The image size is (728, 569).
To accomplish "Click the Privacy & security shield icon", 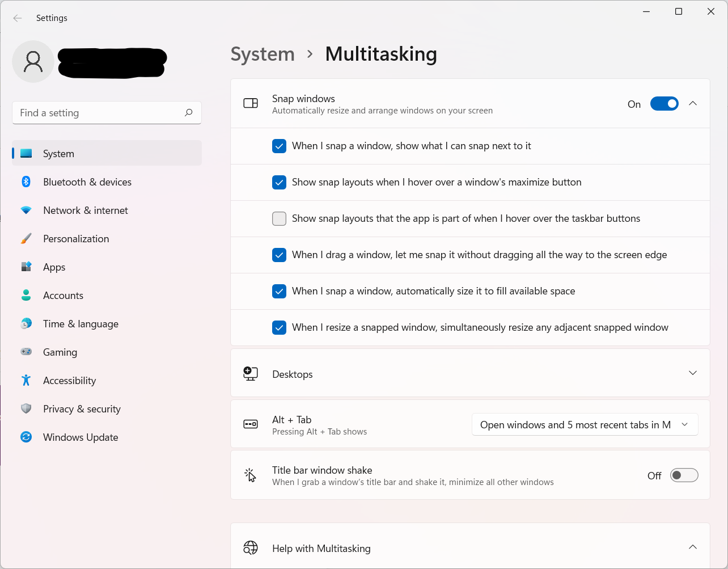I will pyautogui.click(x=26, y=408).
